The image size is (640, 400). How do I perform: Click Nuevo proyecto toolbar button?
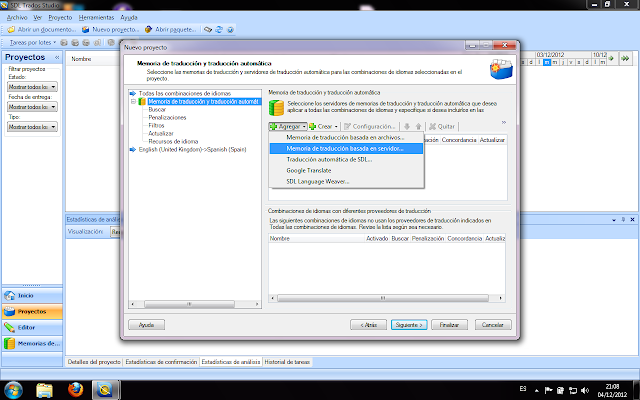[x=111, y=29]
